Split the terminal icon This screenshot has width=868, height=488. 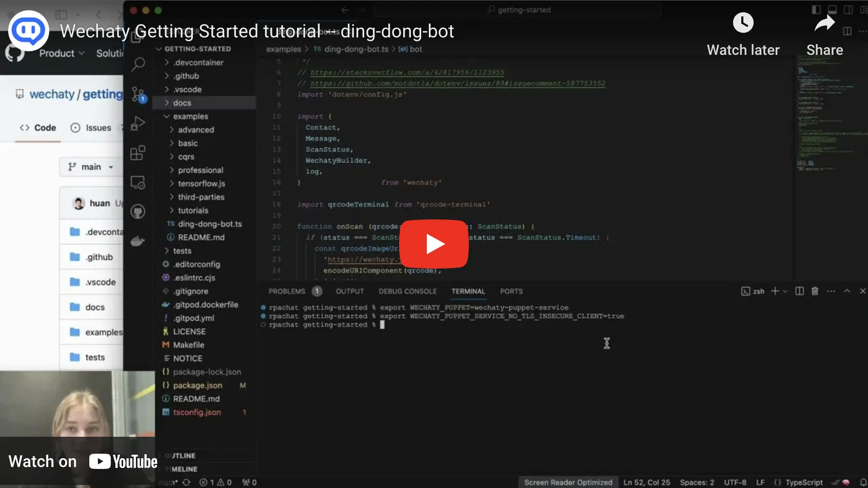799,291
